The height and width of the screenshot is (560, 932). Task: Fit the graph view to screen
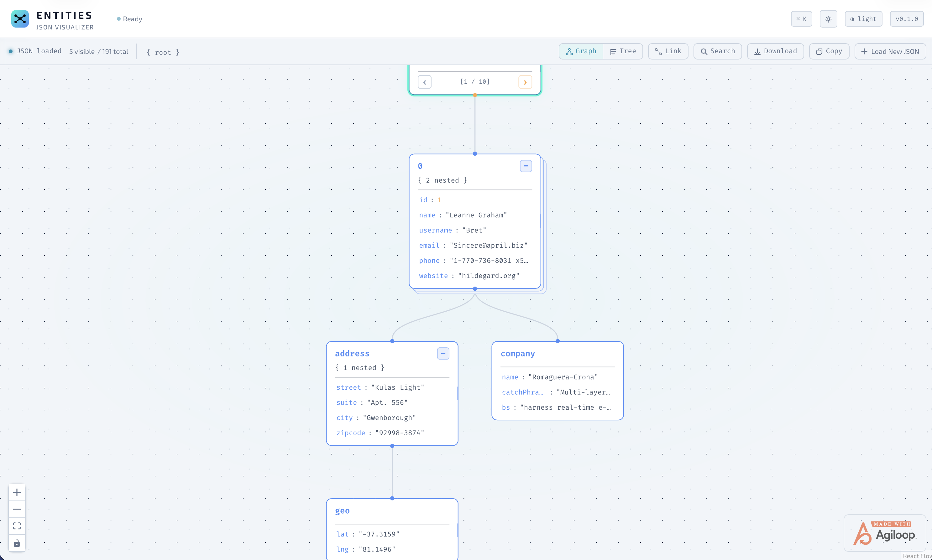(x=17, y=526)
